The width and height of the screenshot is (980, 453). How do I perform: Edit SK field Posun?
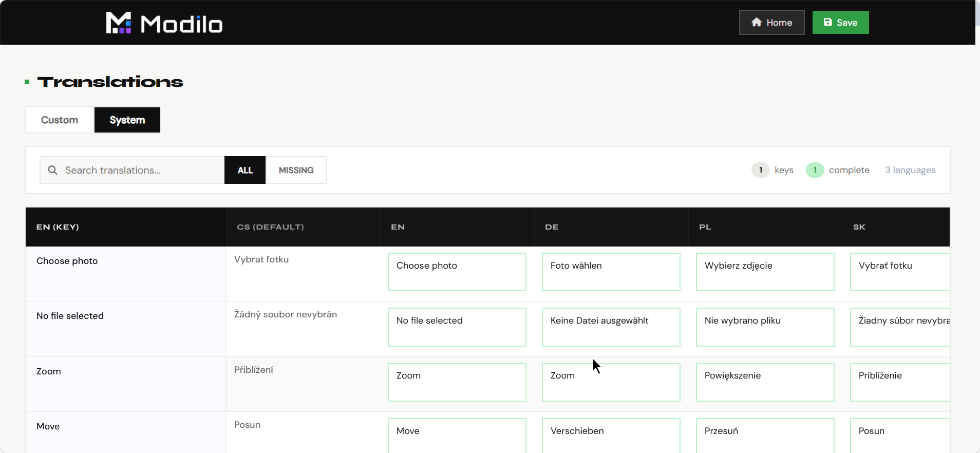900,436
